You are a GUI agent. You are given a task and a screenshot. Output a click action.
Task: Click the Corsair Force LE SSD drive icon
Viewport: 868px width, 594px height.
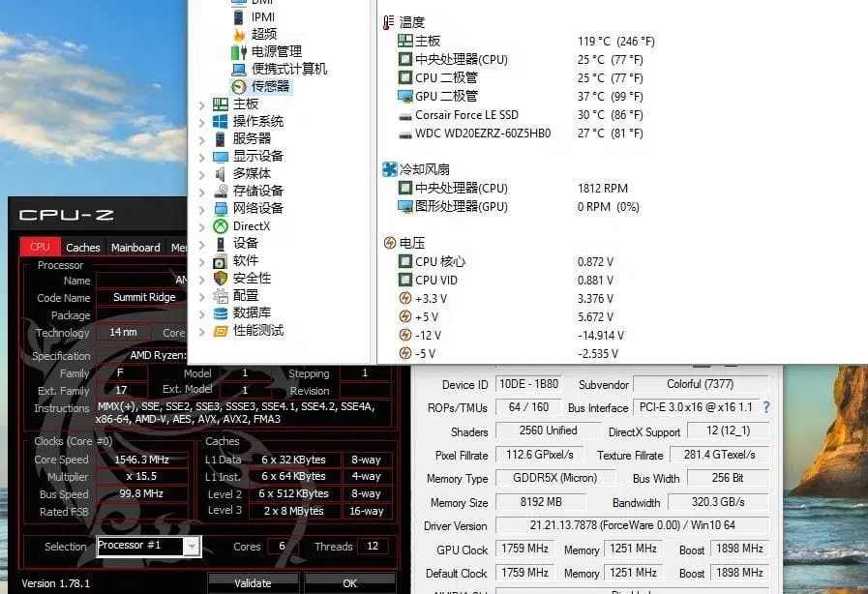click(405, 116)
